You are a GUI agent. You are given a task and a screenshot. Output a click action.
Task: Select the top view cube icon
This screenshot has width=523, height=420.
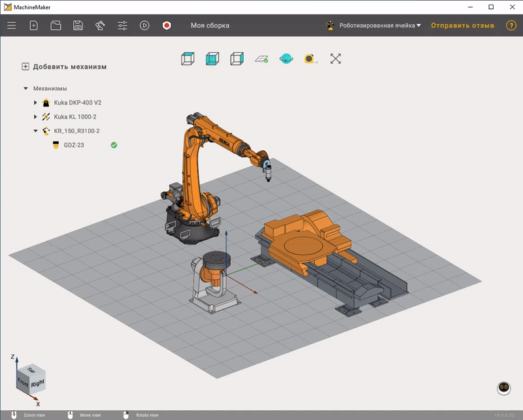coord(188,59)
